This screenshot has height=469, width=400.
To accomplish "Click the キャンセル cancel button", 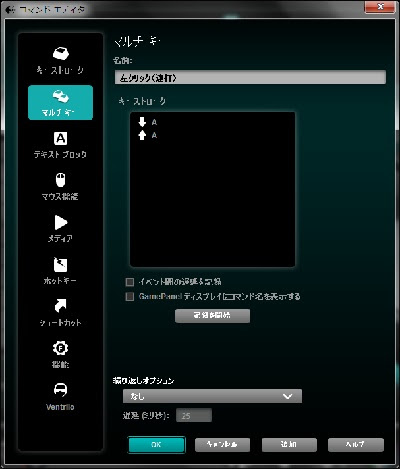I will 222,445.
